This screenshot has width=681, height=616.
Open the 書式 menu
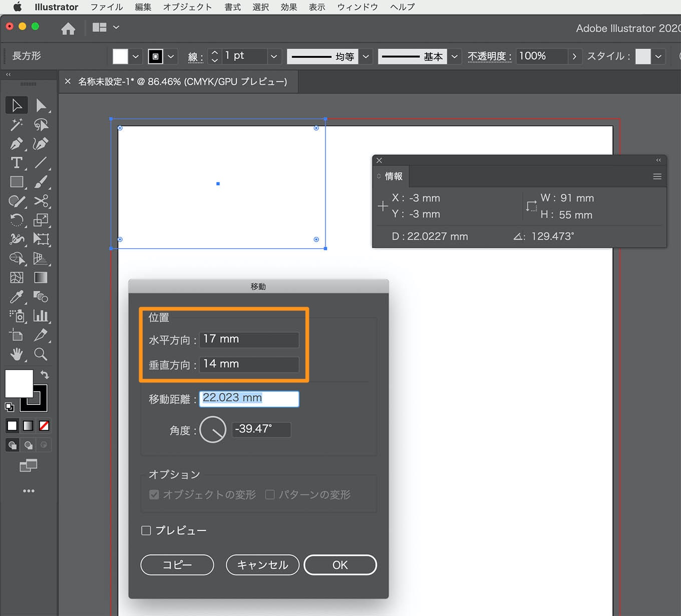click(233, 7)
